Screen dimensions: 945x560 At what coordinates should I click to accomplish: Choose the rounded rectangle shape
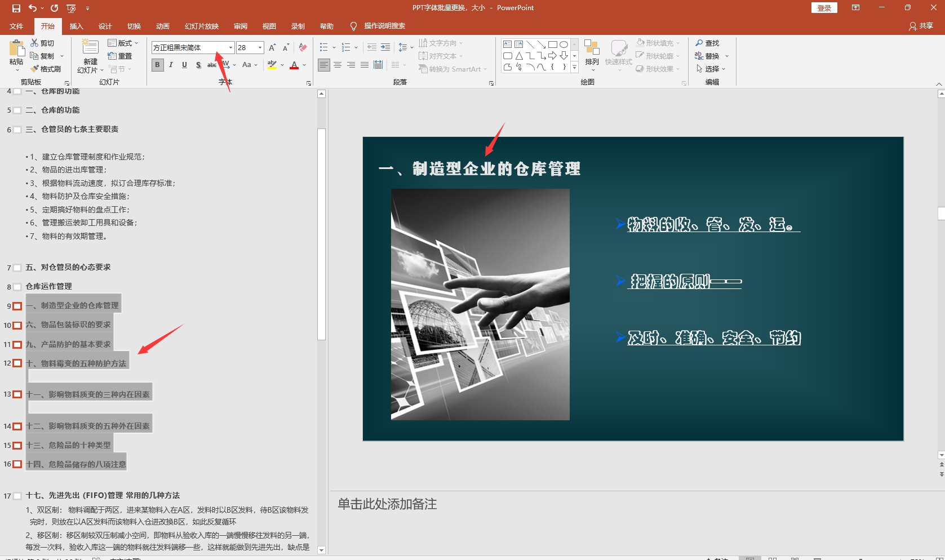click(x=507, y=56)
